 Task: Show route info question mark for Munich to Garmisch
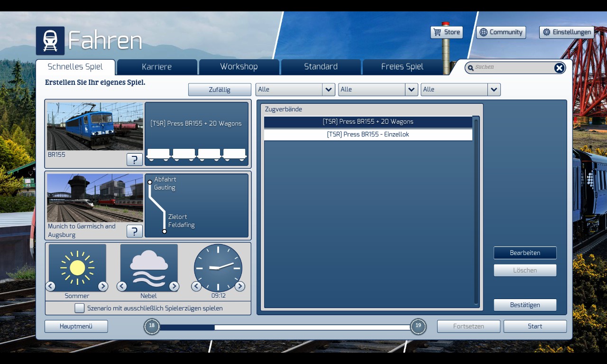(x=135, y=231)
